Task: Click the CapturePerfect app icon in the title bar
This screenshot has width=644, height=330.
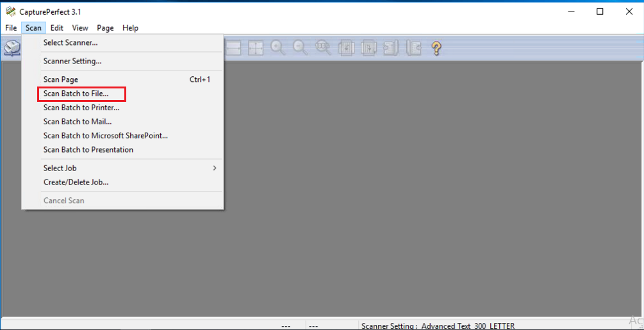Action: point(11,12)
